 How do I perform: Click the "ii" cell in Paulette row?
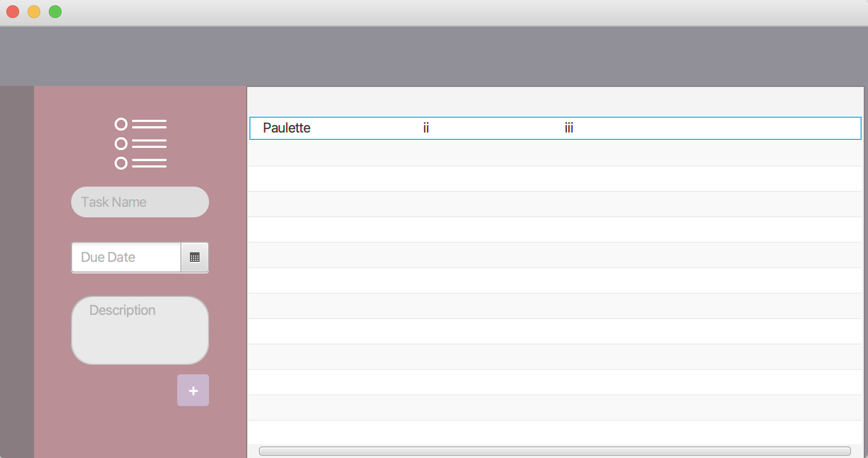coord(426,128)
